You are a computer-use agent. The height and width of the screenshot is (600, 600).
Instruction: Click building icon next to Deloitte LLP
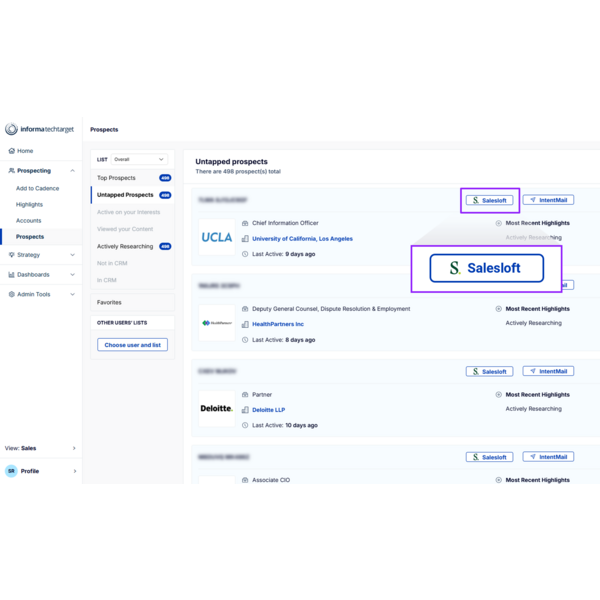point(245,410)
